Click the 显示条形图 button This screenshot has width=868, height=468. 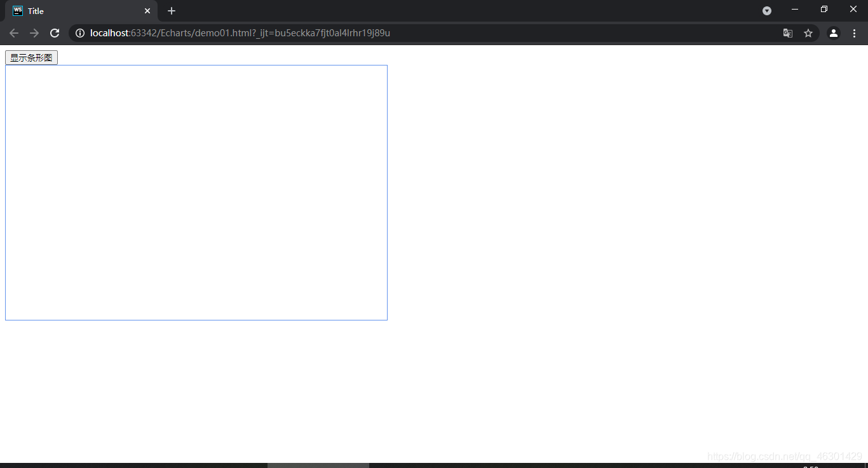[x=31, y=58]
